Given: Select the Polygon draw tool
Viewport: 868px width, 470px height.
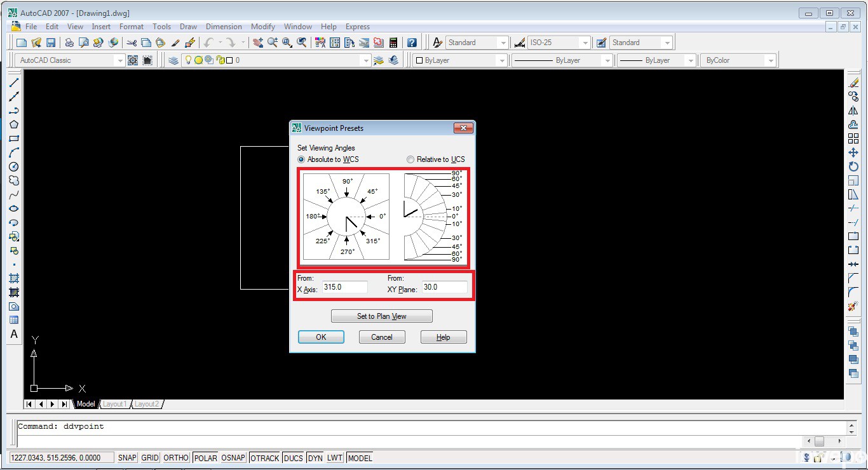Looking at the screenshot, I should coord(14,124).
